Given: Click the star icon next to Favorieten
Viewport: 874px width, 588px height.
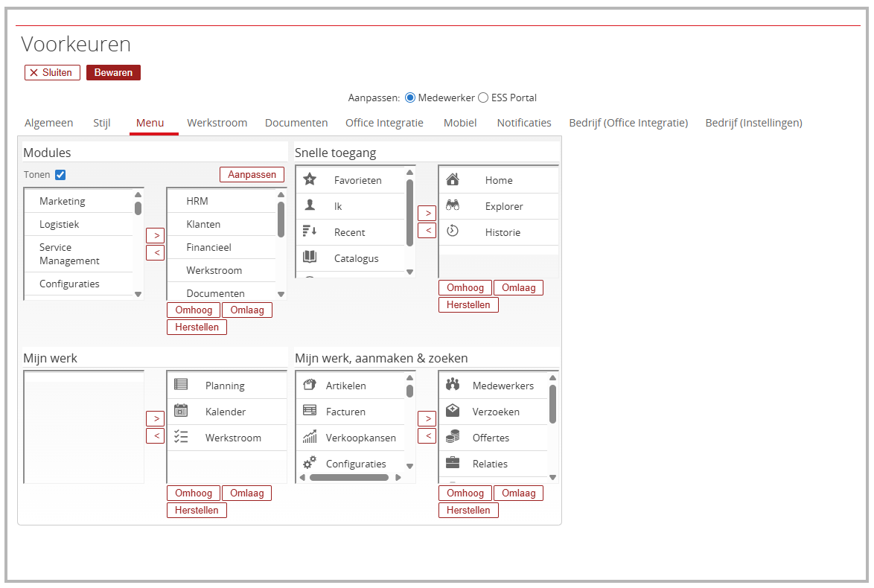Looking at the screenshot, I should coord(310,179).
